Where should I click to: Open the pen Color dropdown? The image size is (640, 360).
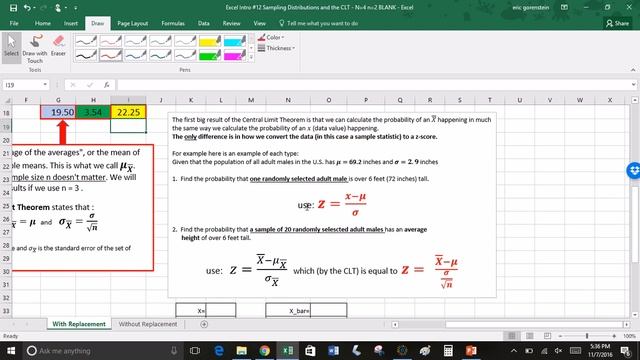click(x=271, y=37)
